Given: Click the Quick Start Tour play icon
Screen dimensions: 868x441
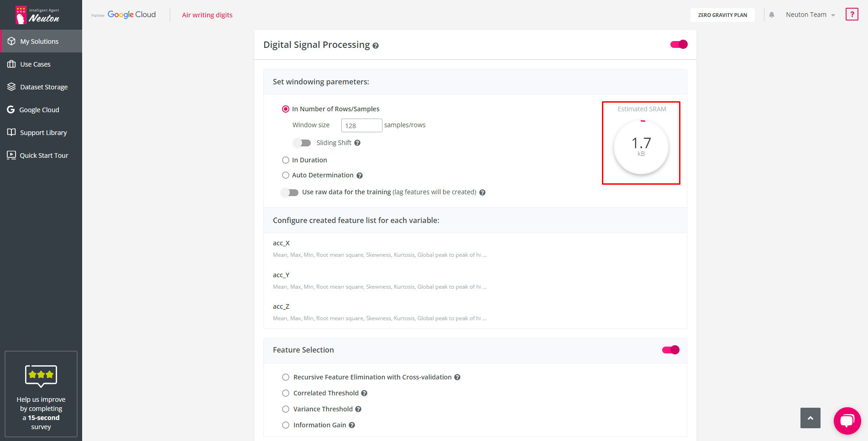Looking at the screenshot, I should tap(11, 155).
